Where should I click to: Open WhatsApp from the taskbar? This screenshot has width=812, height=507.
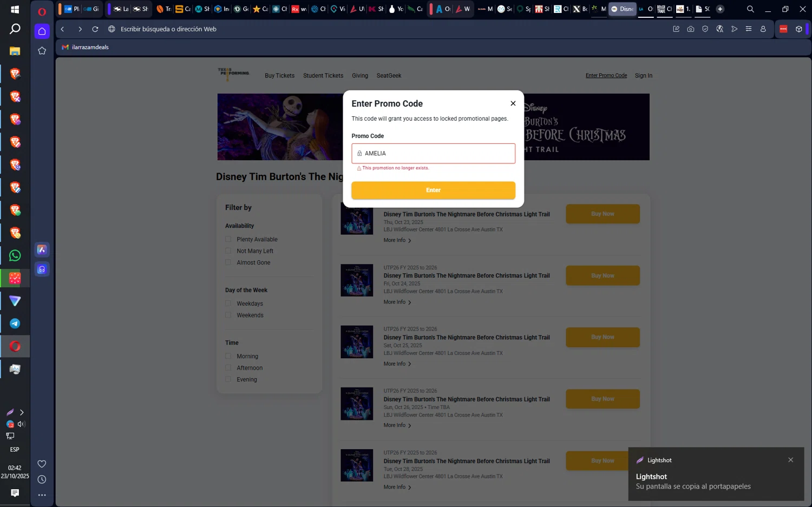(x=15, y=255)
